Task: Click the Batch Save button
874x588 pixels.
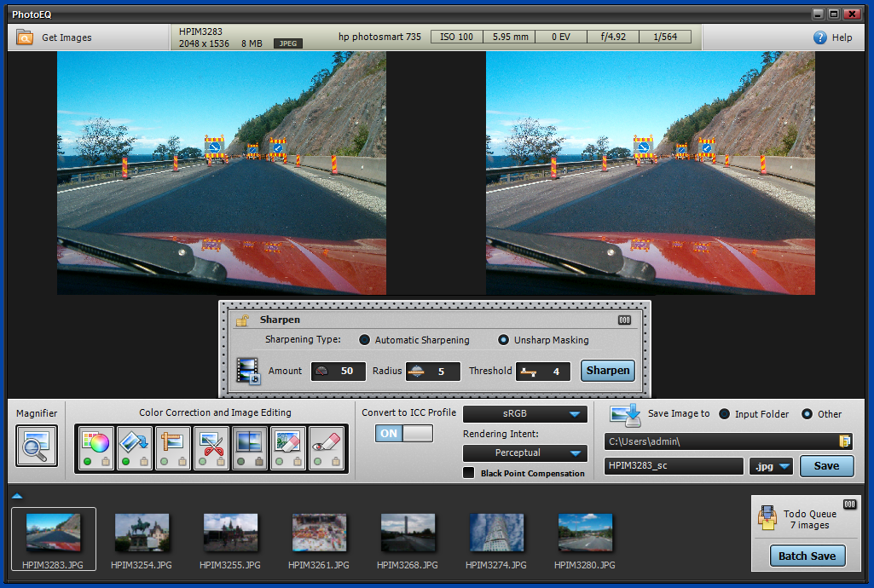Action: pyautogui.click(x=807, y=556)
